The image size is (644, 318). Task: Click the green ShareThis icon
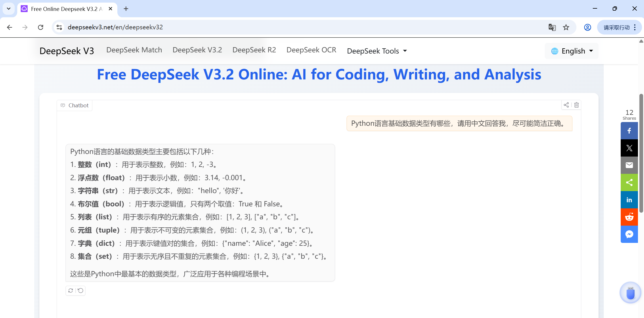click(629, 182)
